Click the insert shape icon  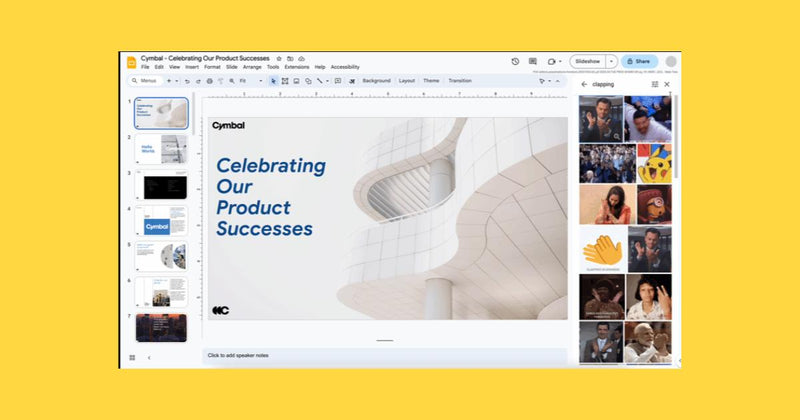click(x=308, y=81)
